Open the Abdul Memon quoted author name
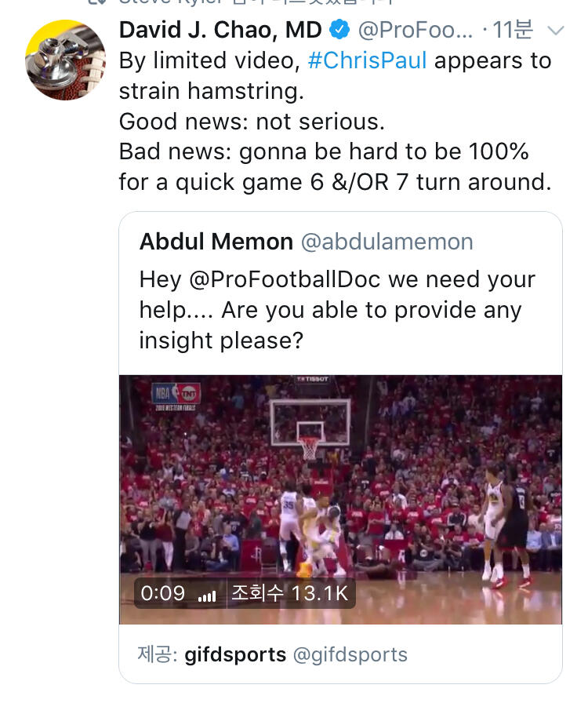 216,242
